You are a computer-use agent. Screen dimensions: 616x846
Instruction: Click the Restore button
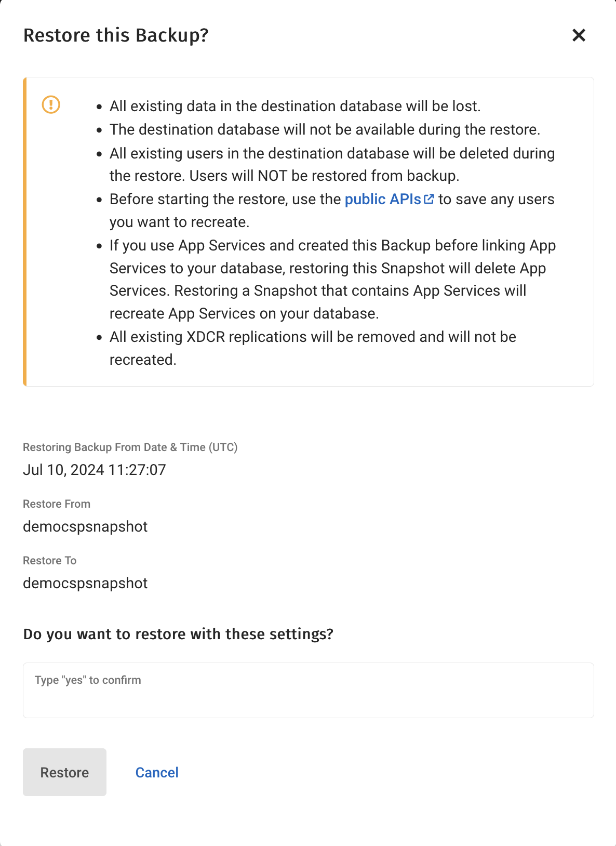click(64, 772)
